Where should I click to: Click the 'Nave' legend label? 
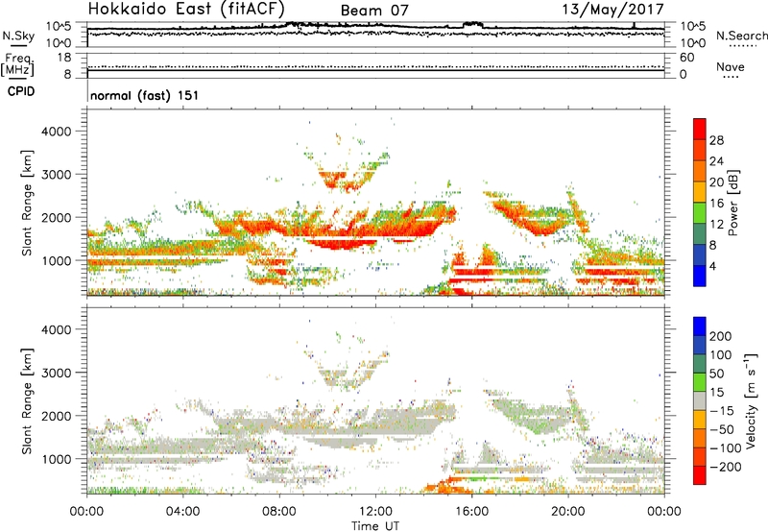(730, 66)
